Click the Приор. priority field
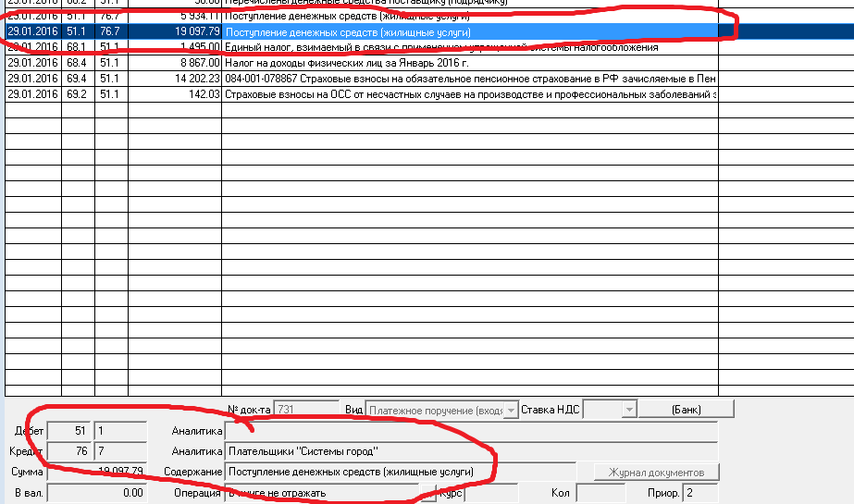Image resolution: width=854 pixels, height=504 pixels. [699, 493]
